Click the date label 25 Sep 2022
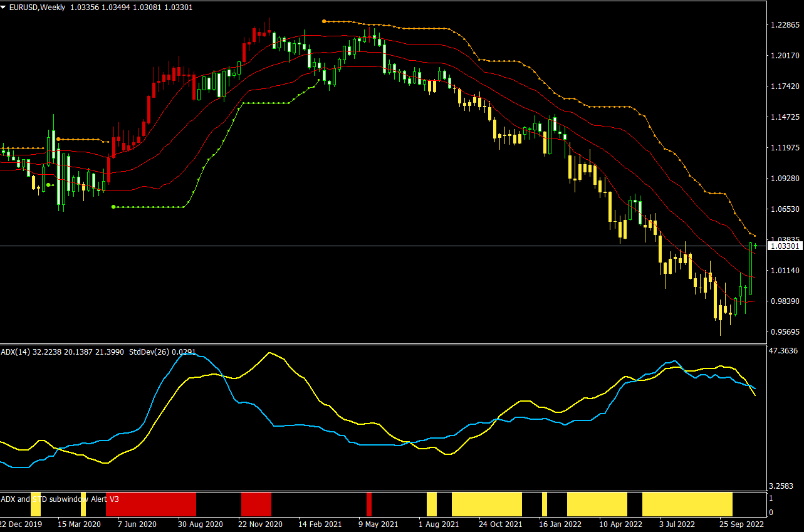The height and width of the screenshot is (532, 804). [741, 524]
